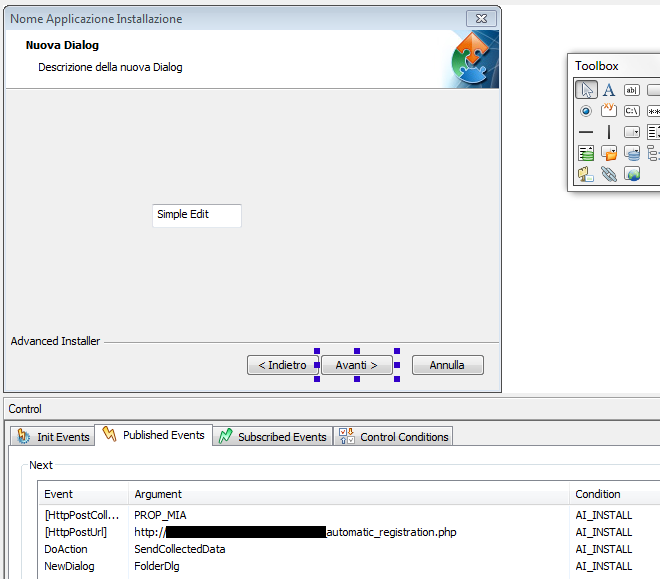
Task: Pick the directory combo folder tool
Action: click(x=609, y=153)
